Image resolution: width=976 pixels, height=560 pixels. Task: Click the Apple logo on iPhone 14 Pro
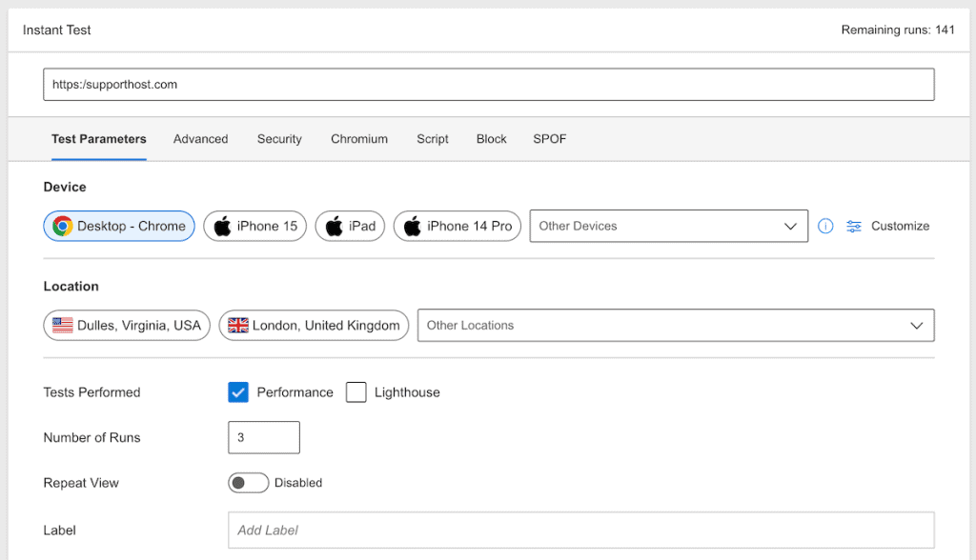pyautogui.click(x=412, y=226)
